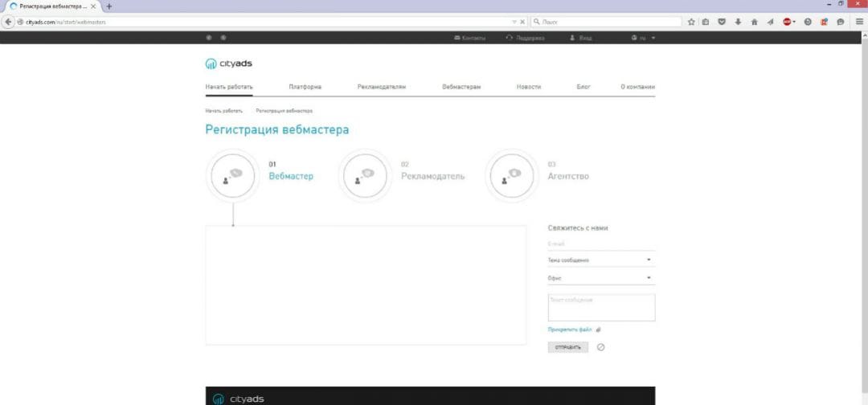868x405 pixels.
Task: Click the Текст сообщения text area
Action: click(601, 307)
